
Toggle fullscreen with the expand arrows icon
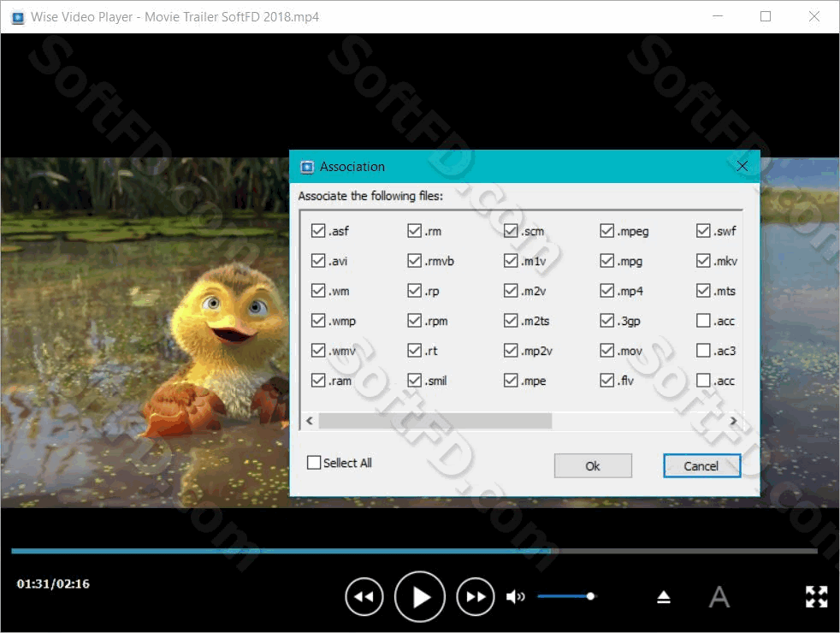click(x=816, y=596)
